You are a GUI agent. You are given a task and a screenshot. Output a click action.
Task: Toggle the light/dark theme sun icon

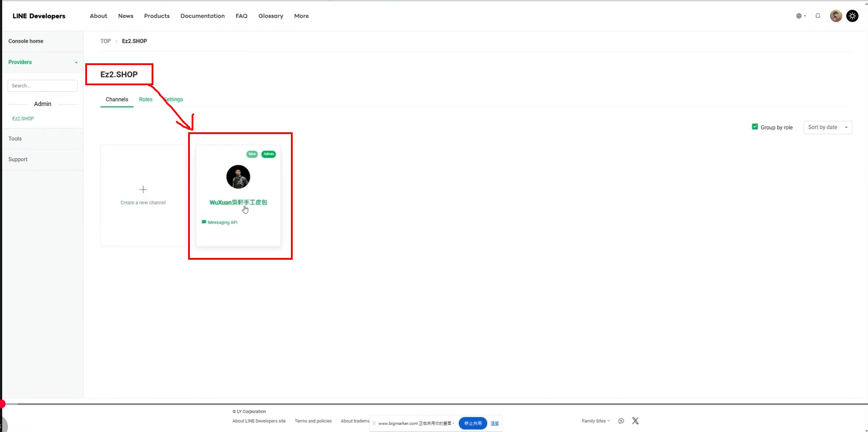pyautogui.click(x=852, y=16)
